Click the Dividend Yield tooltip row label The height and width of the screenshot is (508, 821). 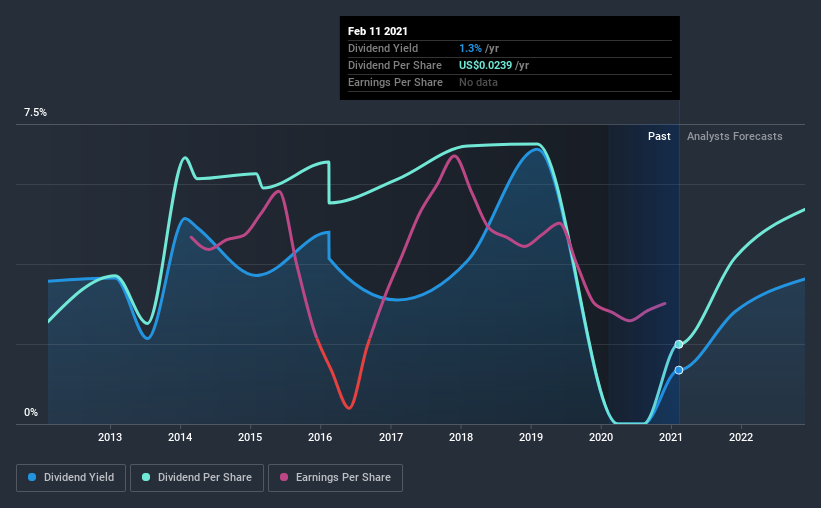coord(383,48)
